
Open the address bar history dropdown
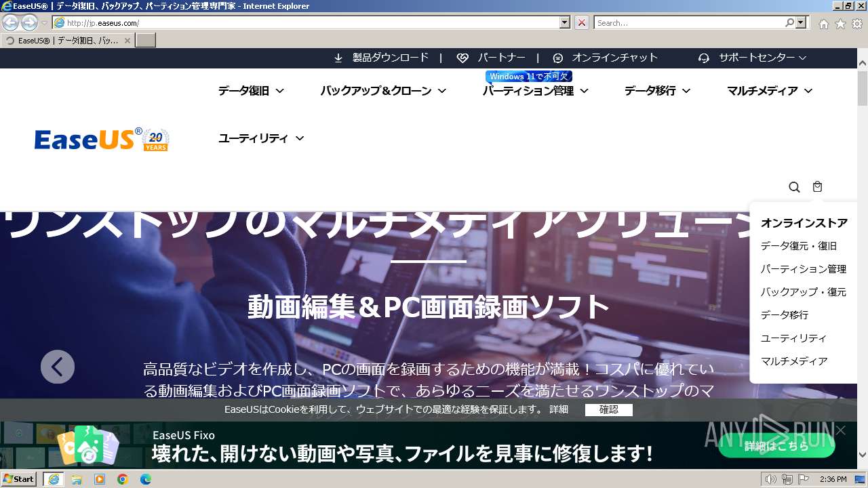[x=565, y=22]
